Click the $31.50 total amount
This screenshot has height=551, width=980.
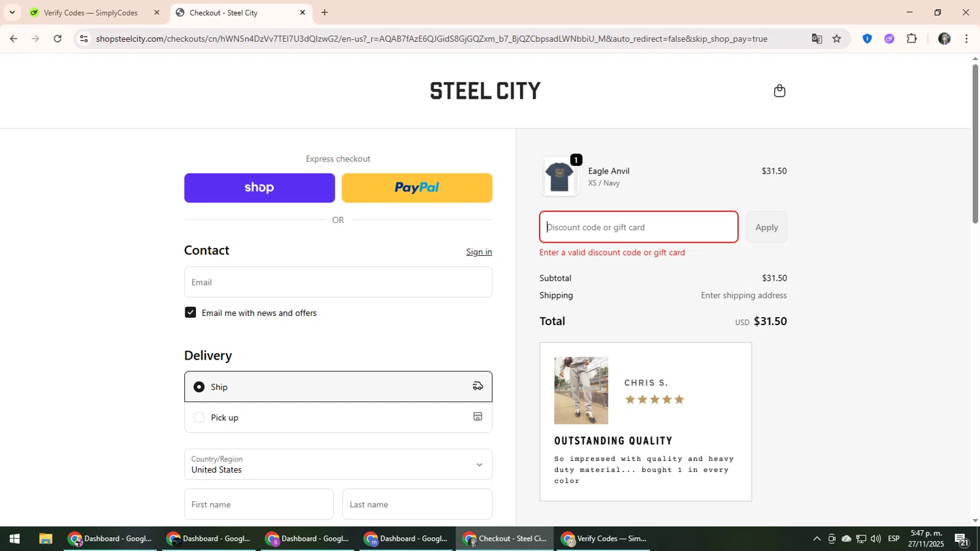tap(770, 321)
